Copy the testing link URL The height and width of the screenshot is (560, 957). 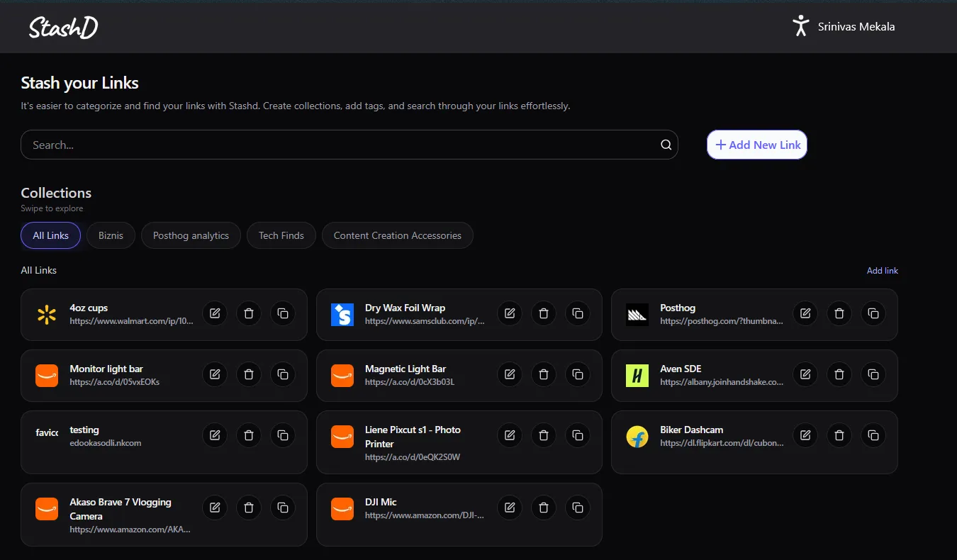click(x=283, y=435)
